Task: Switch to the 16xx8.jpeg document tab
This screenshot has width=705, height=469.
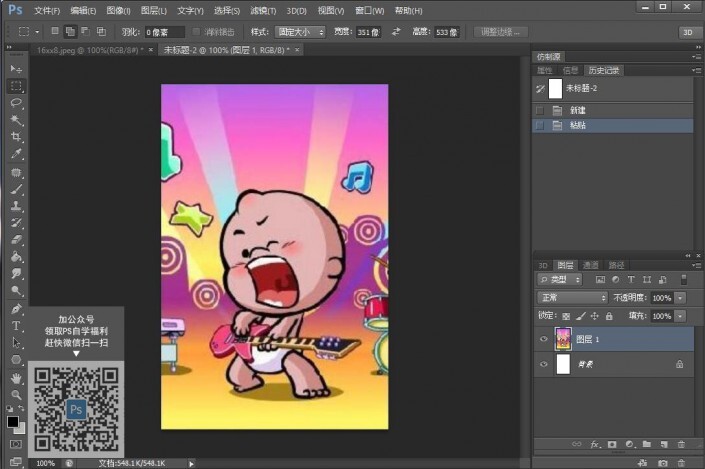Action: pos(87,49)
